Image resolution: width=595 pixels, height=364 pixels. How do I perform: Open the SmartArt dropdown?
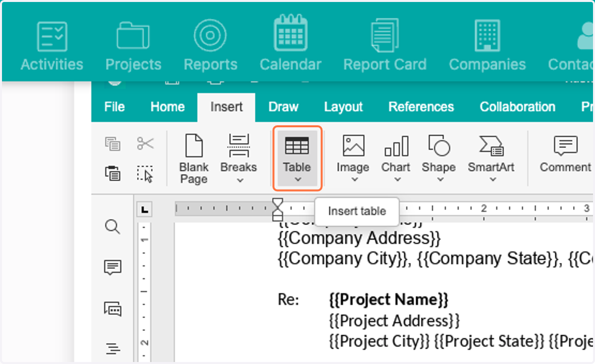[x=491, y=159]
